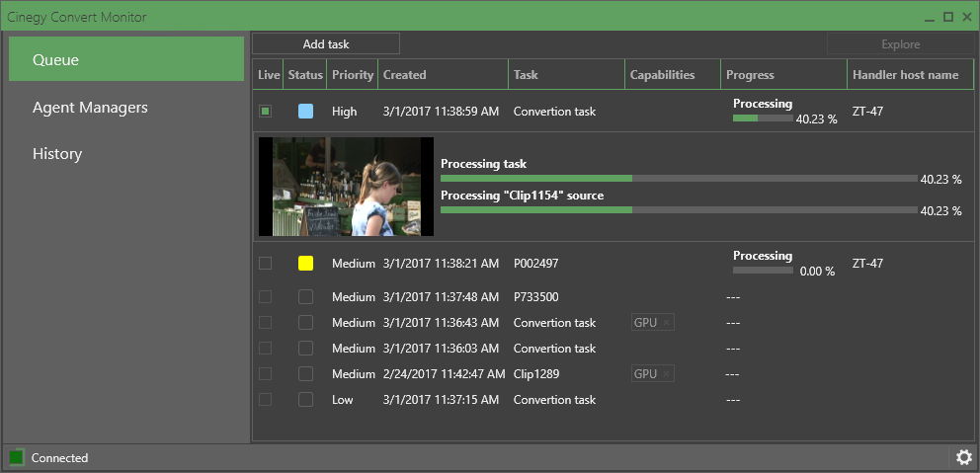This screenshot has width=980, height=473.
Task: Click created date 3/1/2017 11:38:59 AM
Action: click(441, 112)
